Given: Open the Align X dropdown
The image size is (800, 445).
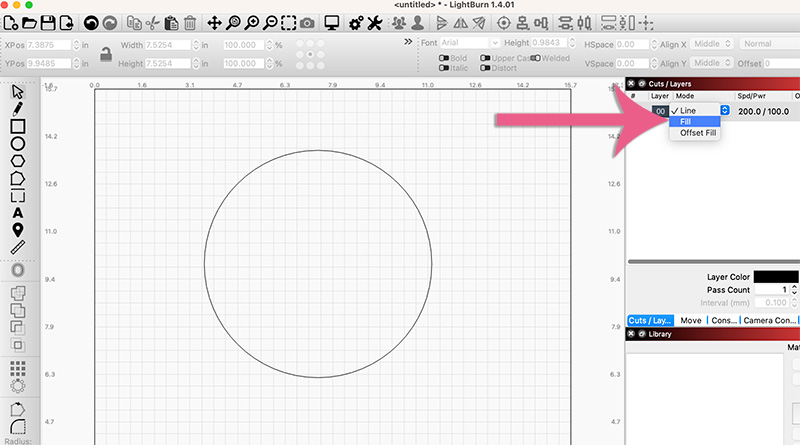Looking at the screenshot, I should [712, 44].
